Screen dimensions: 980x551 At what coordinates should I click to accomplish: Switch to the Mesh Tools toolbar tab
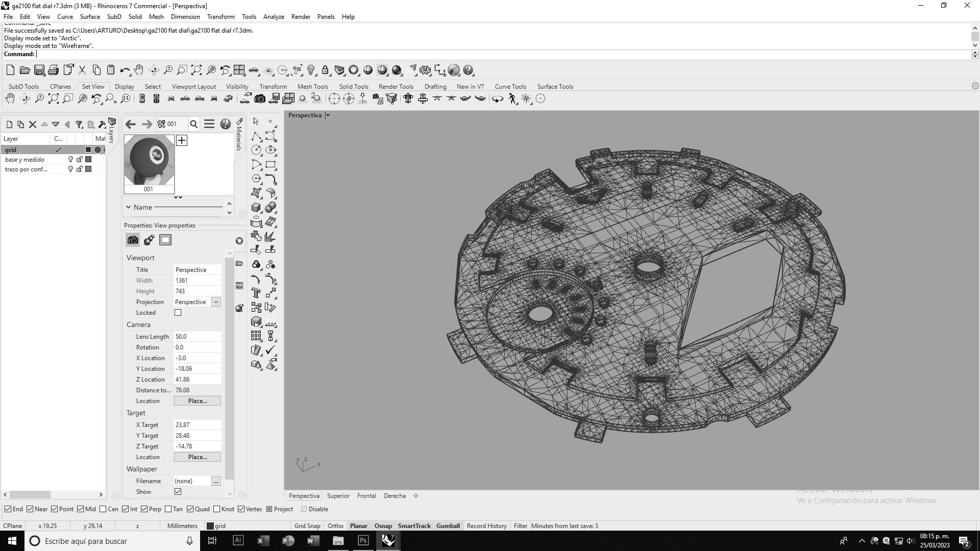(312, 87)
